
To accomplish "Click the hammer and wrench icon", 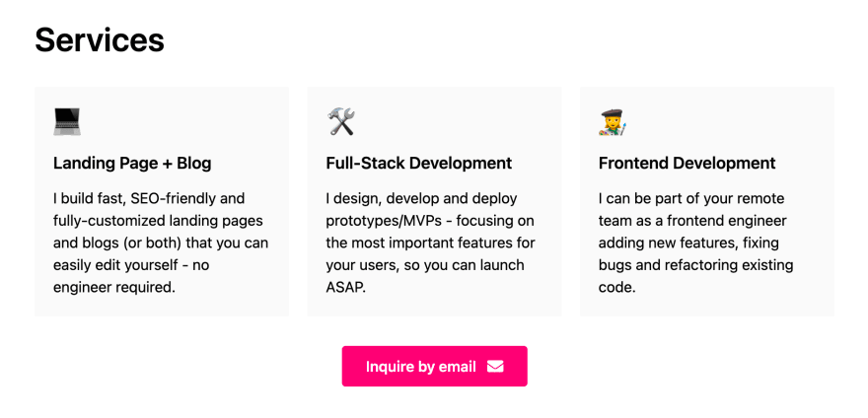I will [340, 121].
